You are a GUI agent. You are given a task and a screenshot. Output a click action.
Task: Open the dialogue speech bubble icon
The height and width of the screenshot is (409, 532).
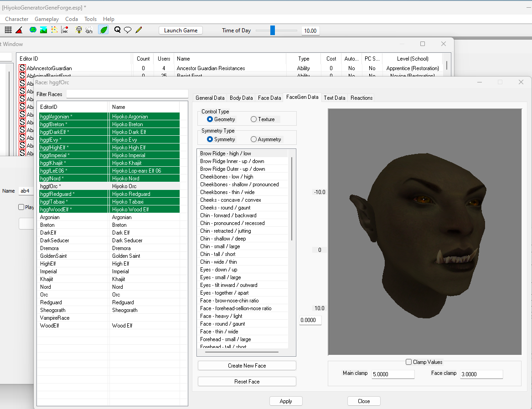pyautogui.click(x=128, y=30)
